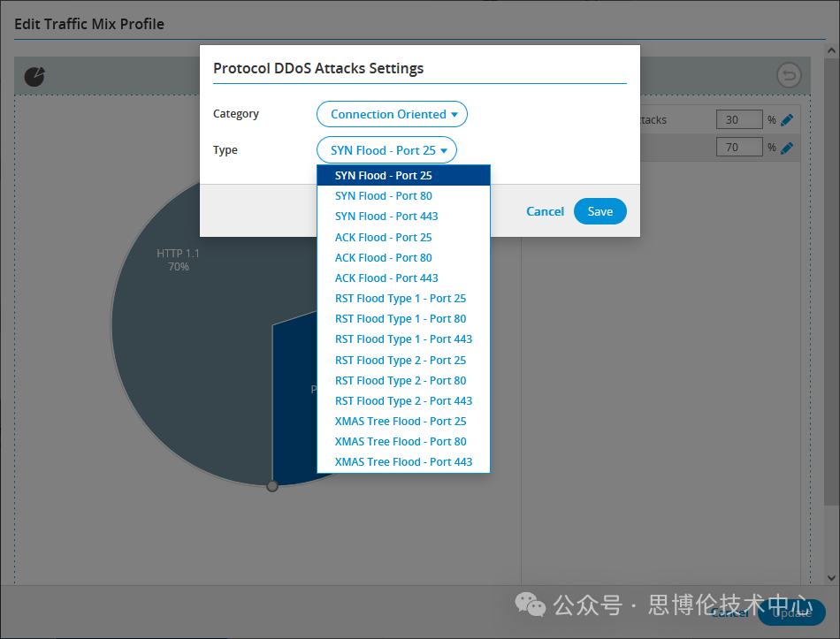
Task: Click the 70 percent input field
Action: 738,148
